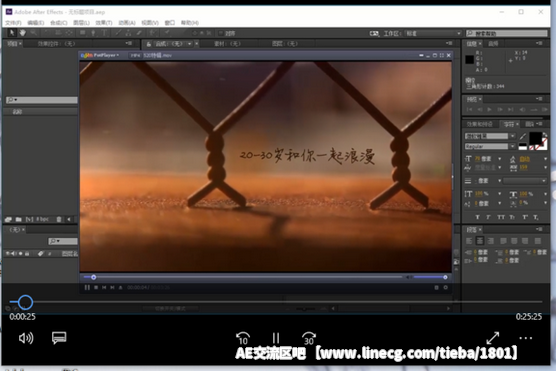Select the Hand tool
The width and height of the screenshot is (559, 372).
pos(22,33)
